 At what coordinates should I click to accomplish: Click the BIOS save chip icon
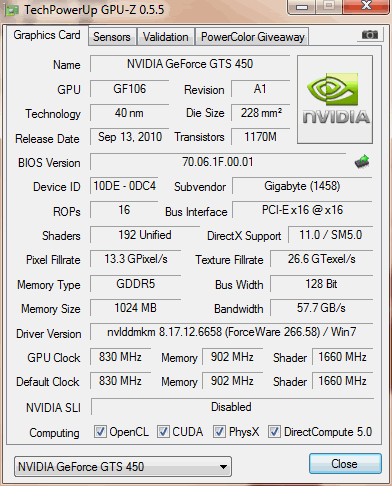(362, 162)
